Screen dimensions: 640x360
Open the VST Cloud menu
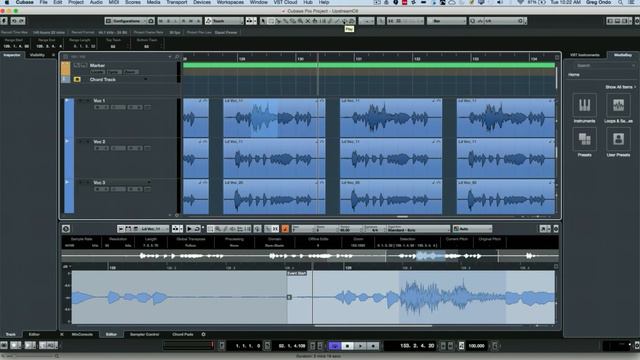[x=285, y=2]
